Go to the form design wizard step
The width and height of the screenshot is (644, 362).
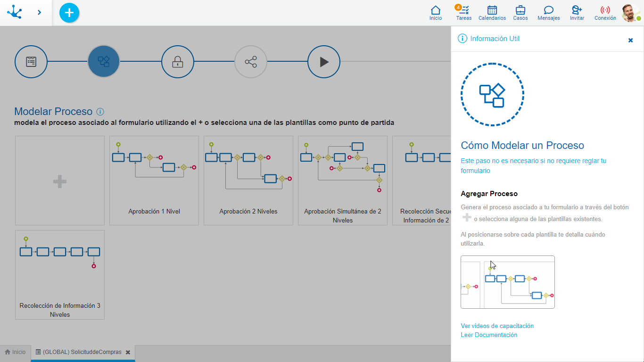point(31,61)
